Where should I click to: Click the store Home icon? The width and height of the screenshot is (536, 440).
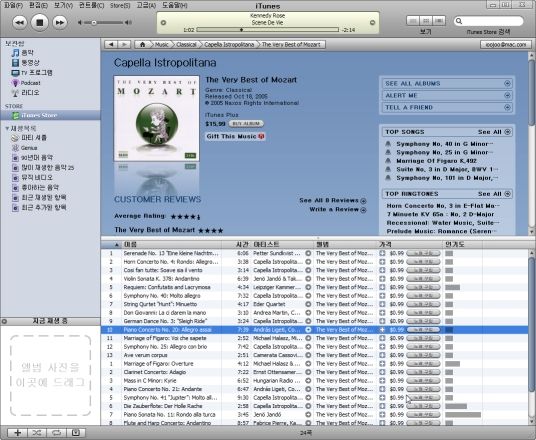click(143, 44)
